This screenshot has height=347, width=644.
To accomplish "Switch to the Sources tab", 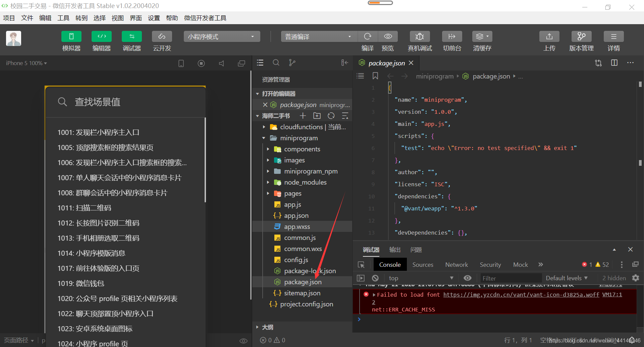I will point(423,264).
